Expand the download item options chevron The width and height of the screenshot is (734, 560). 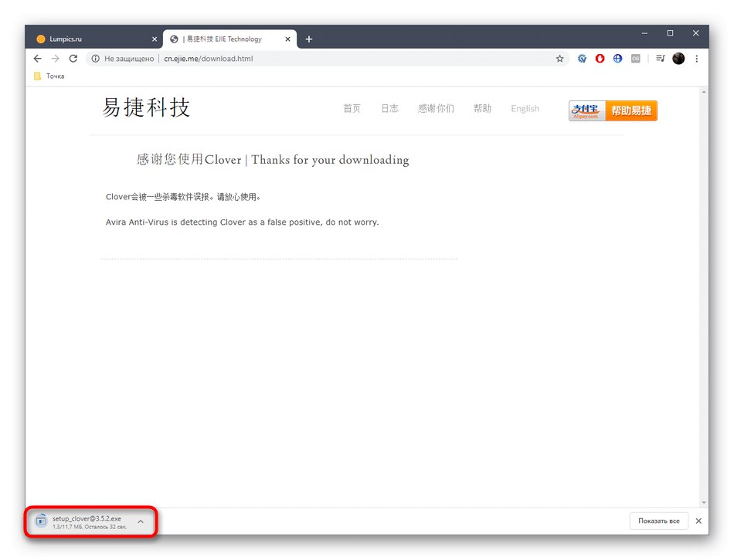point(141,521)
